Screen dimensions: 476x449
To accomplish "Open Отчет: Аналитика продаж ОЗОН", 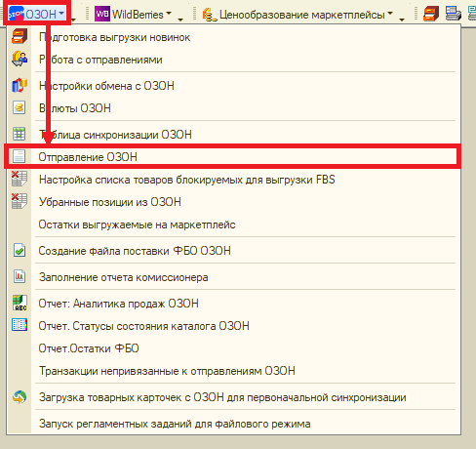I will (234, 304).
